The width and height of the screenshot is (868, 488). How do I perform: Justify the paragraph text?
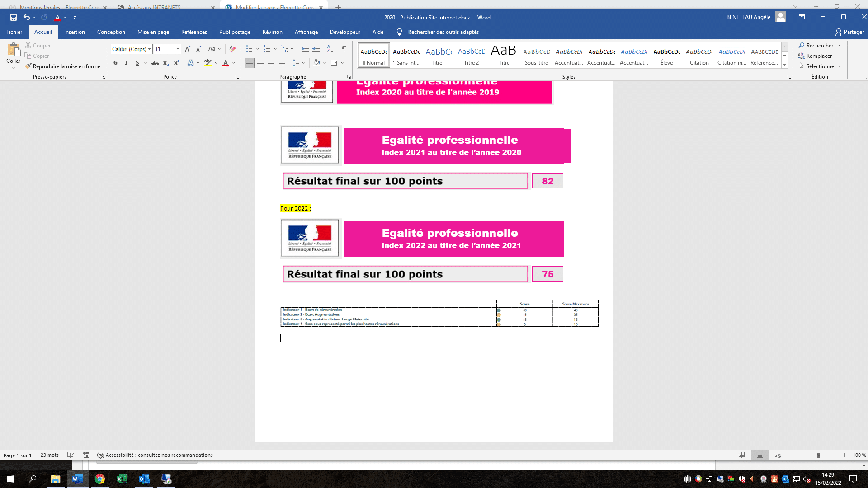click(x=282, y=63)
